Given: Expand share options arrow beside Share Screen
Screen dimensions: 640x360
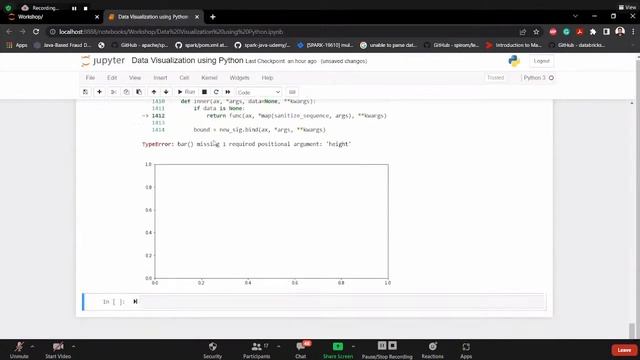Looking at the screenshot, I should click(x=353, y=347).
